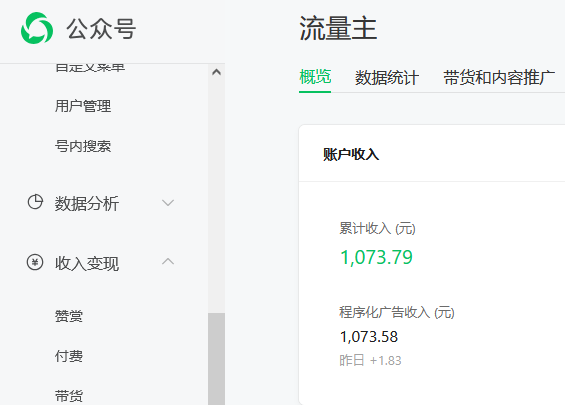Click the 累计收入 (元) label
This screenshot has height=405, width=565.
[377, 228]
